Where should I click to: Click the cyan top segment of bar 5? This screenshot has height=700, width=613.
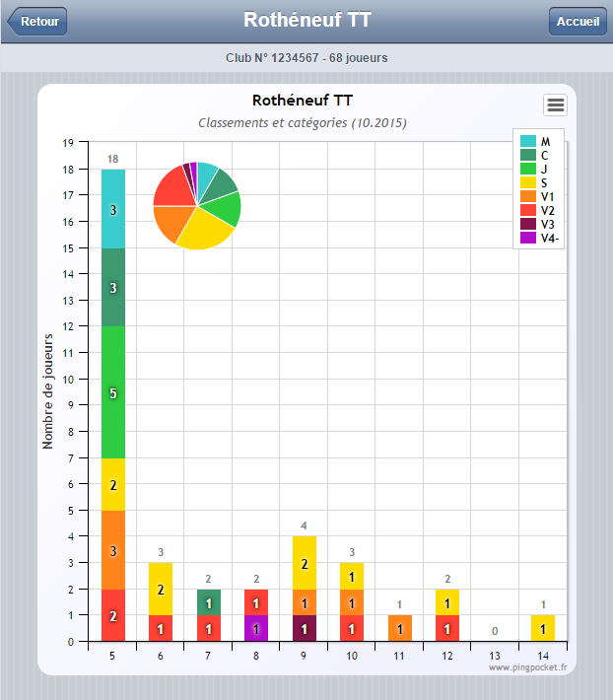point(113,209)
